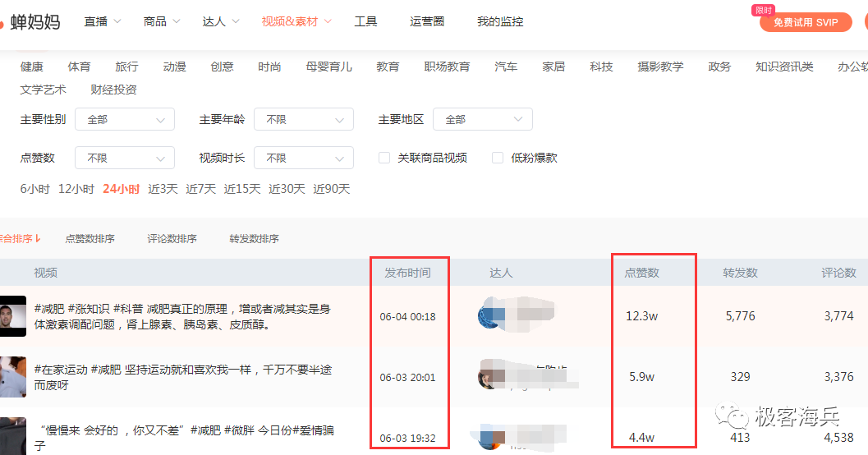Toggle the 低粉爆款 checkbox
The height and width of the screenshot is (455, 868).
pyautogui.click(x=498, y=158)
